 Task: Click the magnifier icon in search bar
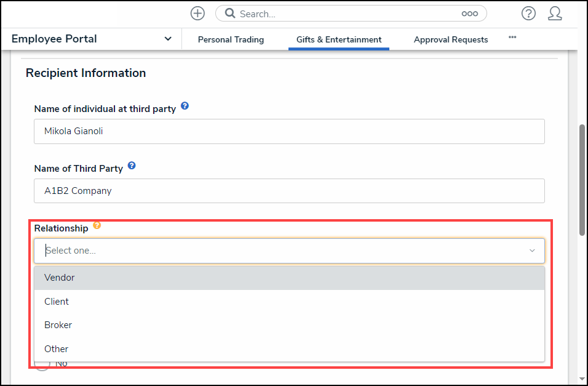229,14
